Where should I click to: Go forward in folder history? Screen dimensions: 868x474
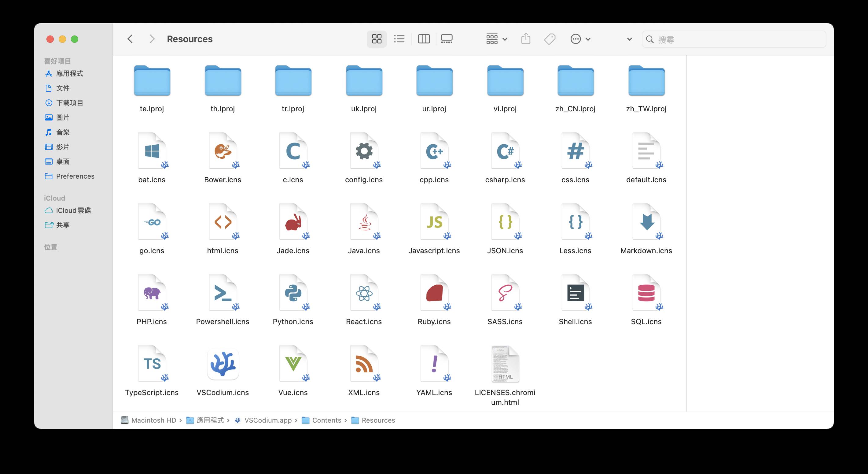click(152, 39)
